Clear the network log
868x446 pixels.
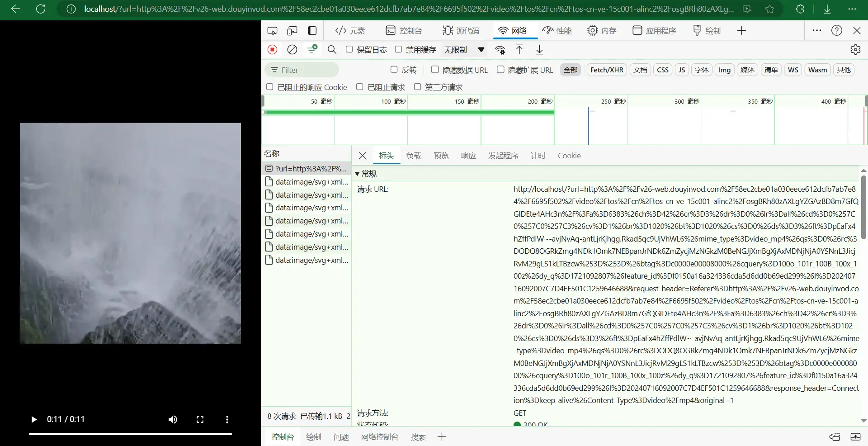tap(292, 50)
